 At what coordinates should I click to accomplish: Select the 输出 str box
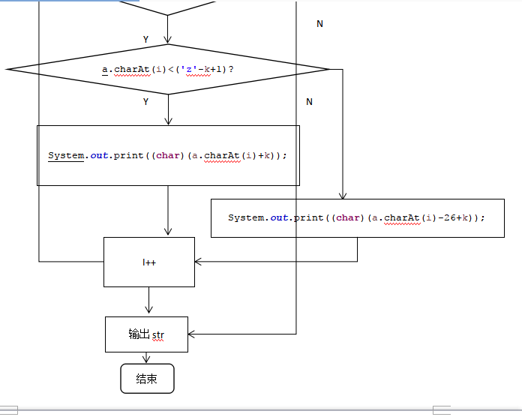[x=146, y=334]
